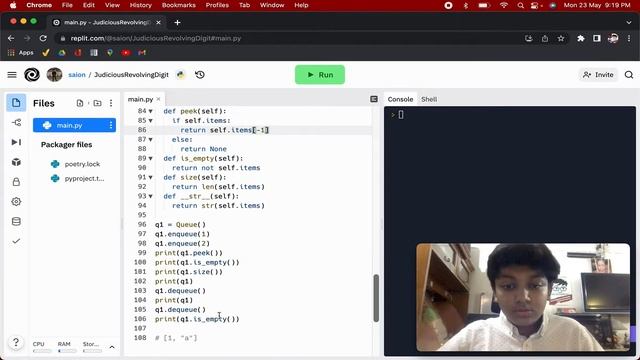The width and height of the screenshot is (640, 360).
Task: Click the search magnifier in Replit header
Action: pos(629,75)
